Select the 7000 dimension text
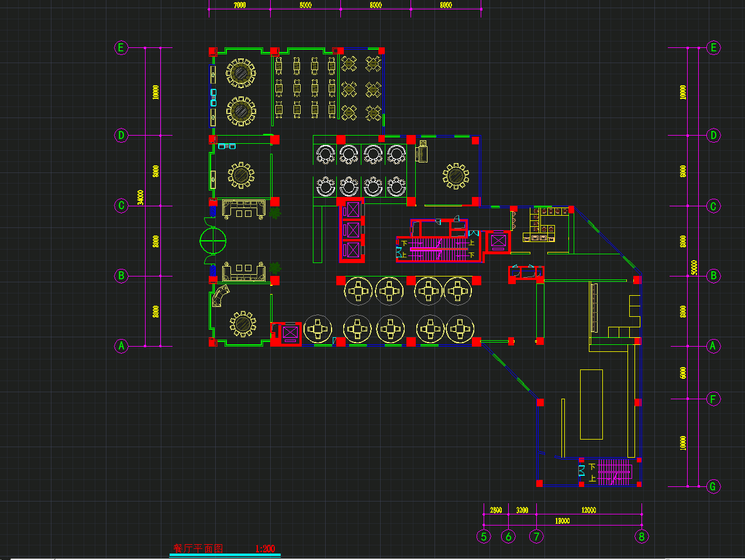This screenshot has height=560, width=745. point(240,5)
